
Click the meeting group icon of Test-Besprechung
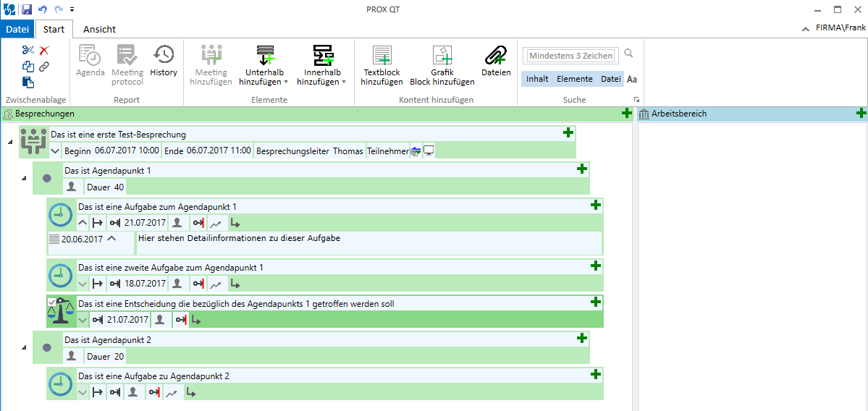[34, 142]
